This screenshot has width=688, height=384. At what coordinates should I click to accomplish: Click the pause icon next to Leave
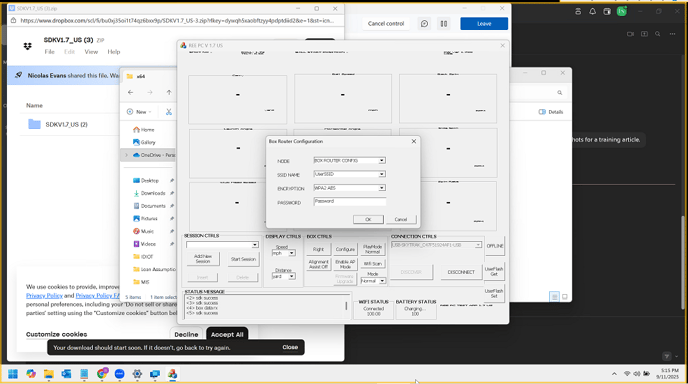coord(444,24)
